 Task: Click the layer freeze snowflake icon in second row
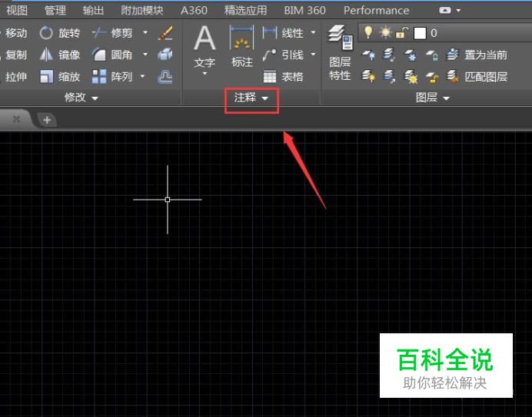click(x=411, y=55)
